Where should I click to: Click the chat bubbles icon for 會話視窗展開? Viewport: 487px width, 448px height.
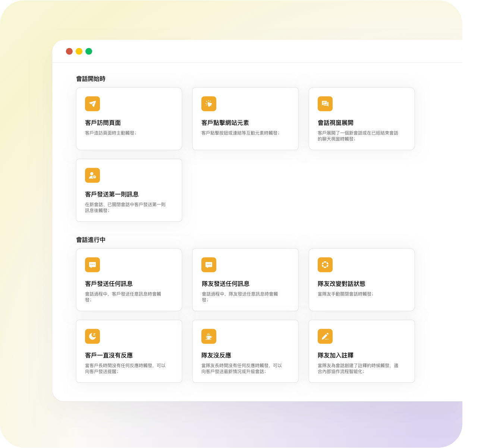[325, 104]
